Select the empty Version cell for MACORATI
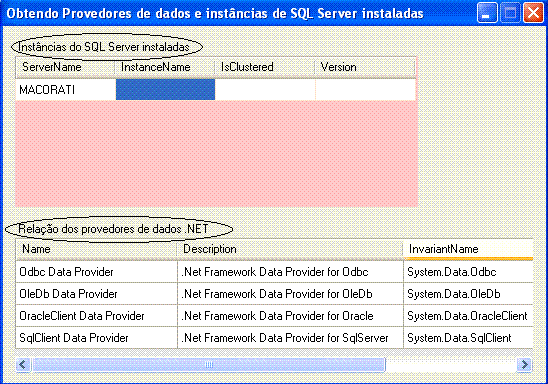 366,90
